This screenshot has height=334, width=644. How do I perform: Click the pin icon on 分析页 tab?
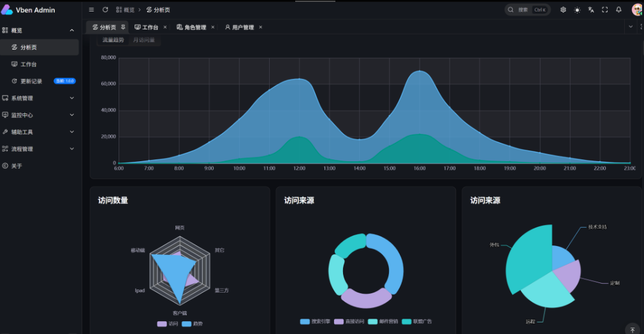(123, 27)
